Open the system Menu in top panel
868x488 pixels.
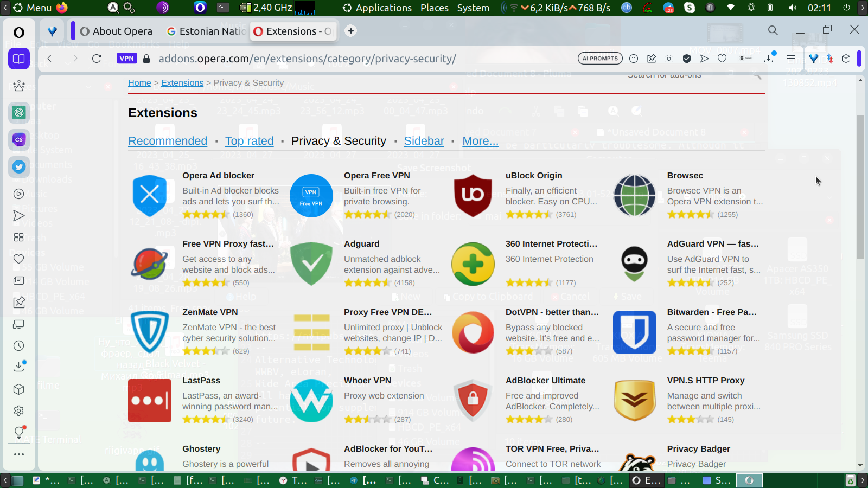click(x=32, y=8)
